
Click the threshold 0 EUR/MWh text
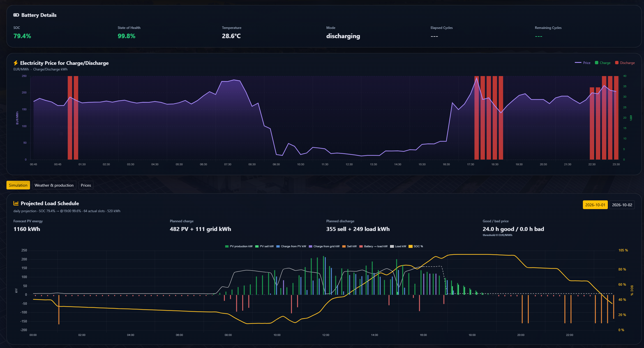coord(497,235)
